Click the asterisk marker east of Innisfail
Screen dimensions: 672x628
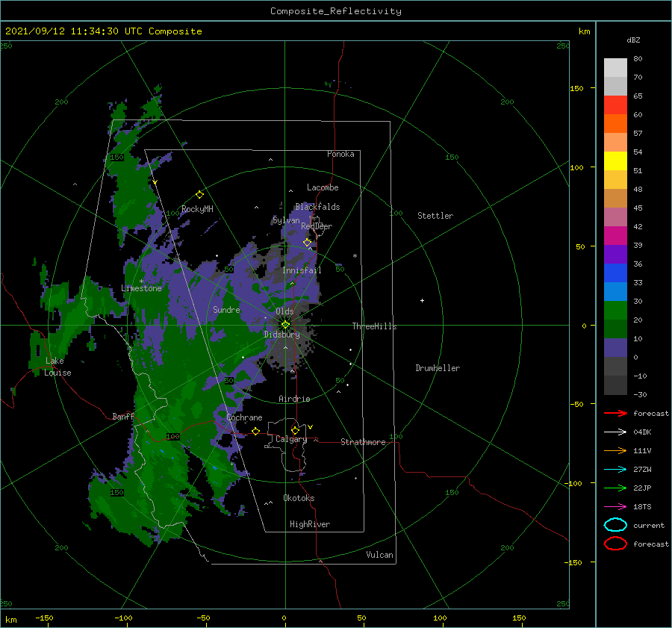(355, 256)
